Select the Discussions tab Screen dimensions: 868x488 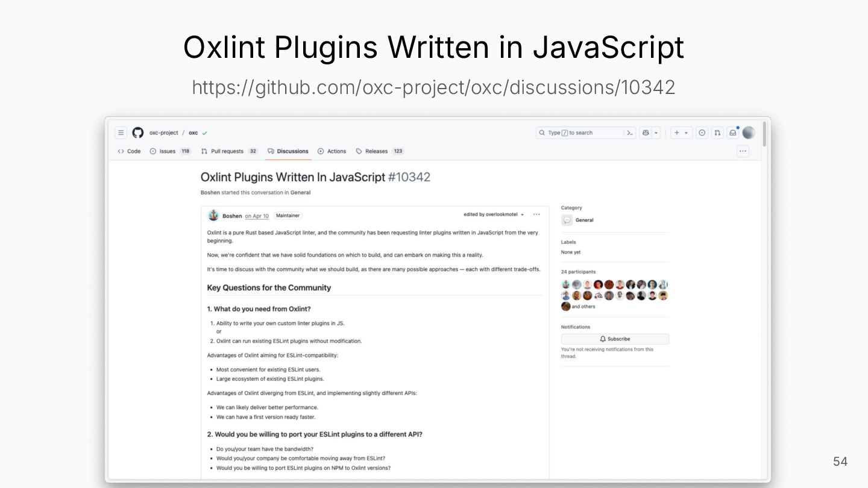click(288, 151)
